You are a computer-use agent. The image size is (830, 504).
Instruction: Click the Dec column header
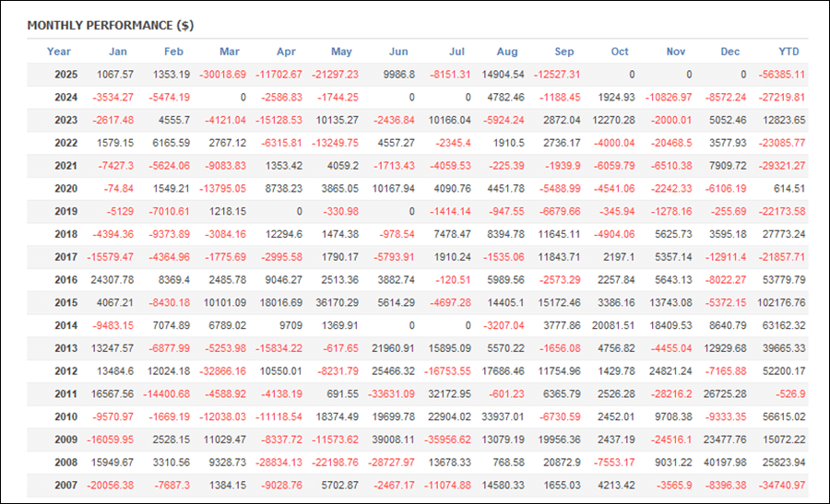click(x=728, y=52)
